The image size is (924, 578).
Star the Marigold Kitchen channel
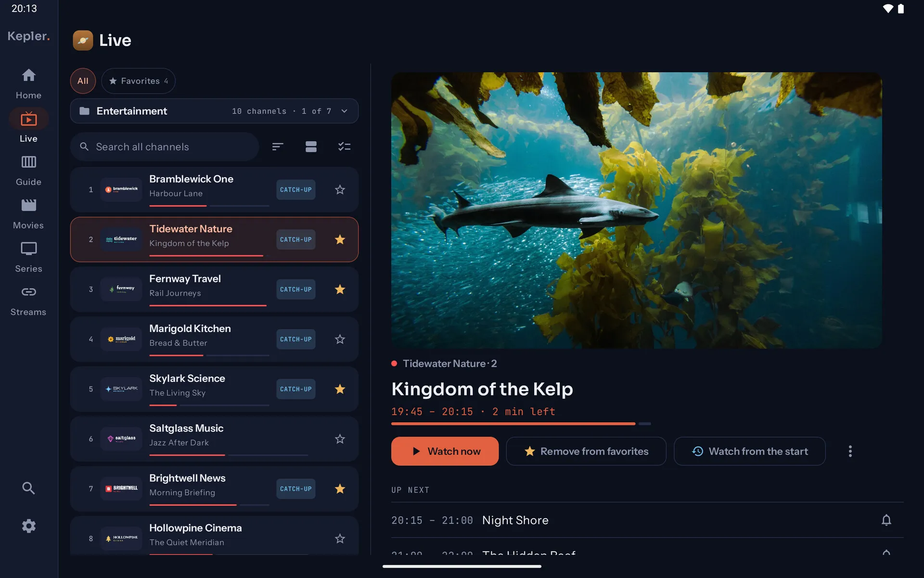pos(340,339)
